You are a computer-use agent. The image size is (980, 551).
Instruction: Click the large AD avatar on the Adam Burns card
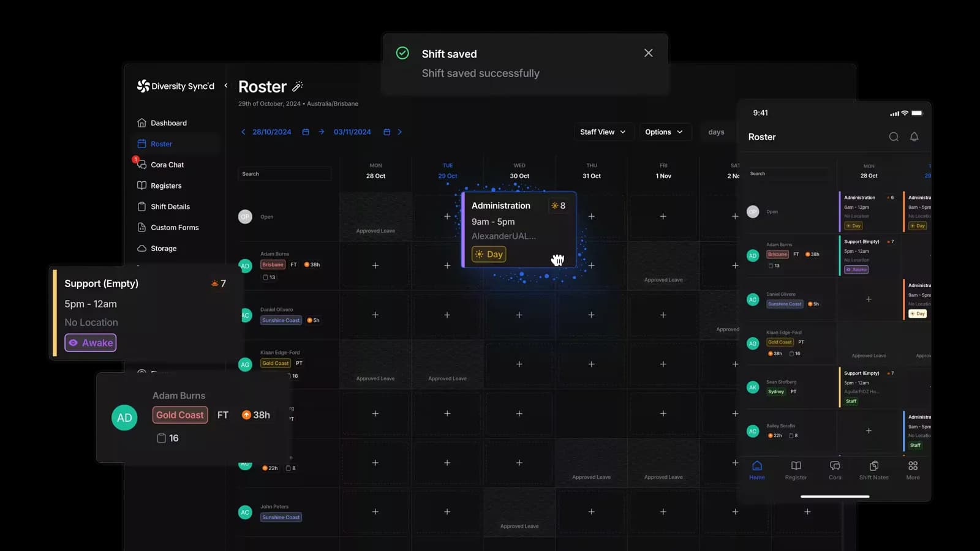coord(124,418)
